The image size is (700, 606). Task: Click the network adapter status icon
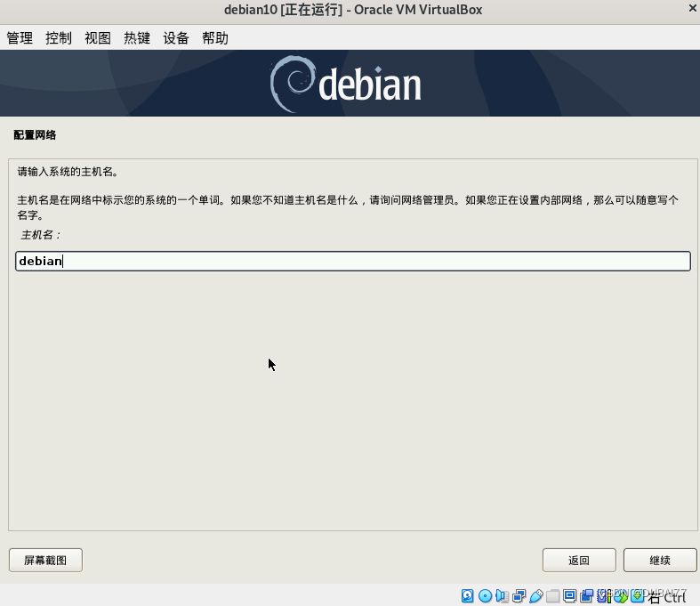(x=519, y=595)
